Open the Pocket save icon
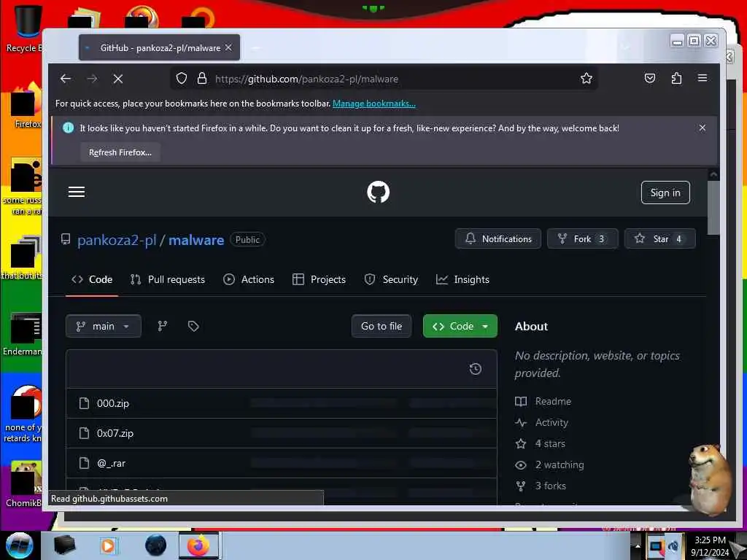The height and width of the screenshot is (560, 747). tap(650, 78)
